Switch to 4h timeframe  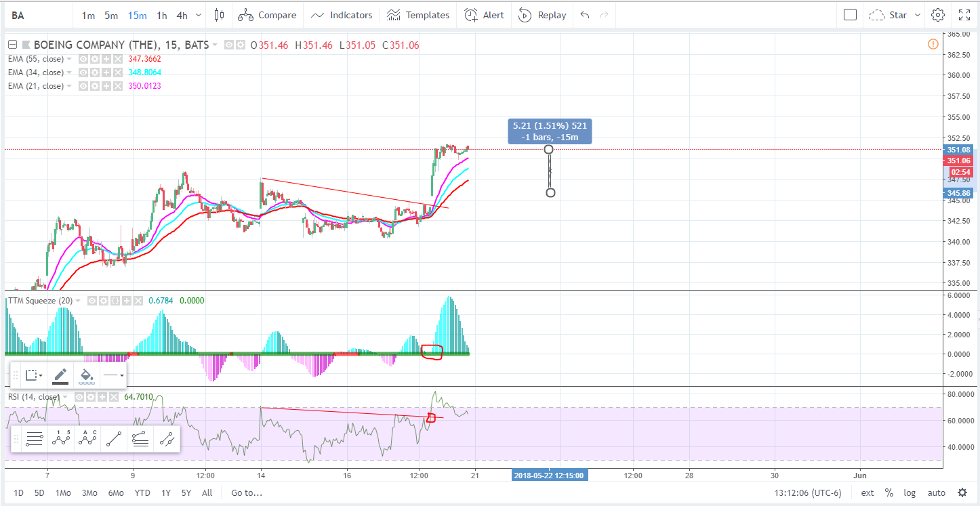pyautogui.click(x=182, y=15)
